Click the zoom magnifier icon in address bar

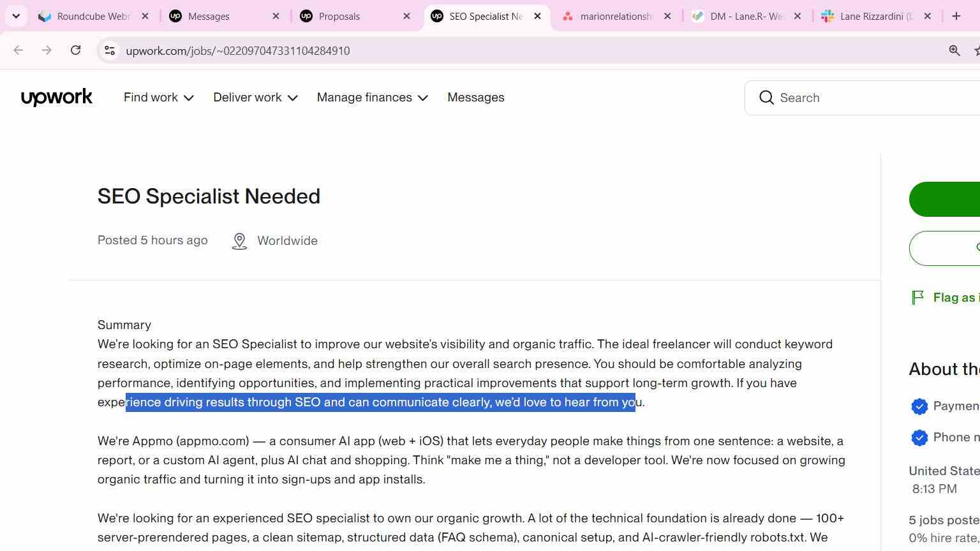tap(954, 50)
